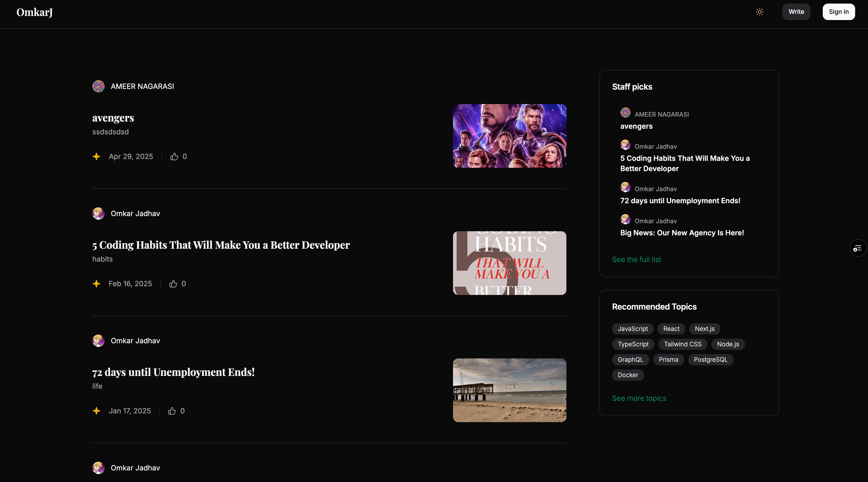The height and width of the screenshot is (482, 868).
Task: Click the ssdsdsdsd subtitle text
Action: (x=111, y=132)
